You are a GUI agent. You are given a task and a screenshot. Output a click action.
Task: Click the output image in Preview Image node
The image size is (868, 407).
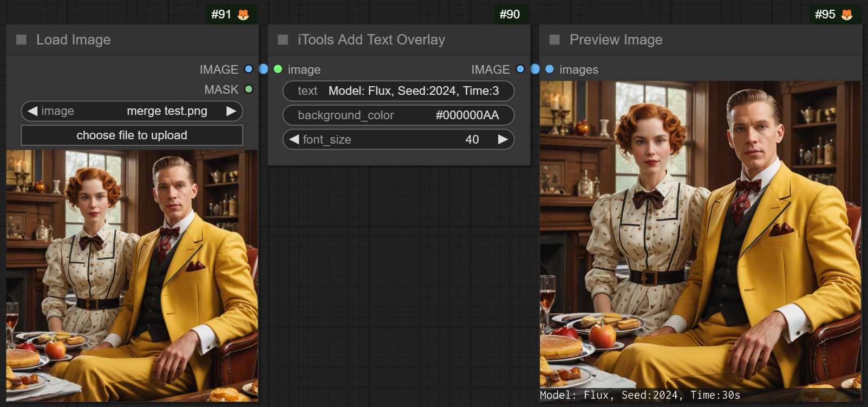pyautogui.click(x=700, y=242)
